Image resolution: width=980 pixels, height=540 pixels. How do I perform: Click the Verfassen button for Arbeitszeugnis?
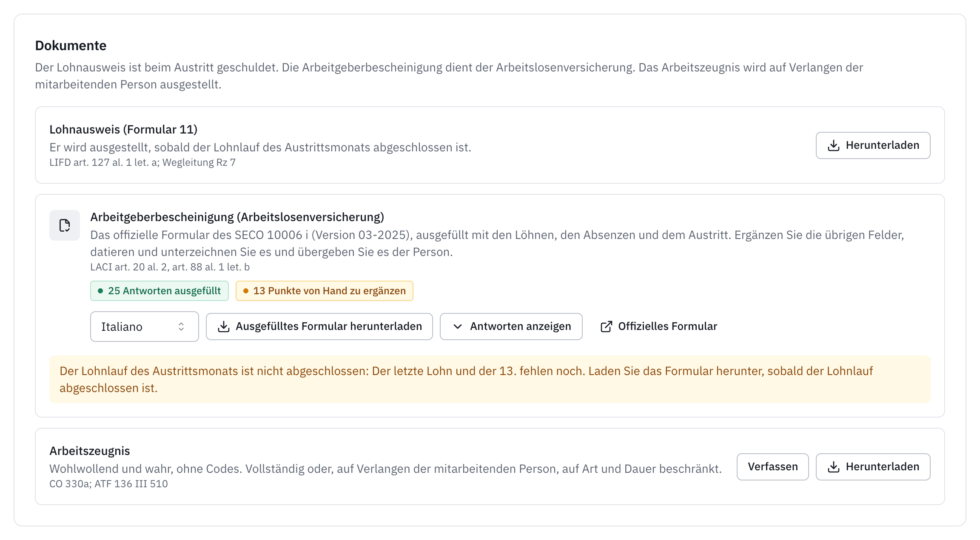coord(773,467)
